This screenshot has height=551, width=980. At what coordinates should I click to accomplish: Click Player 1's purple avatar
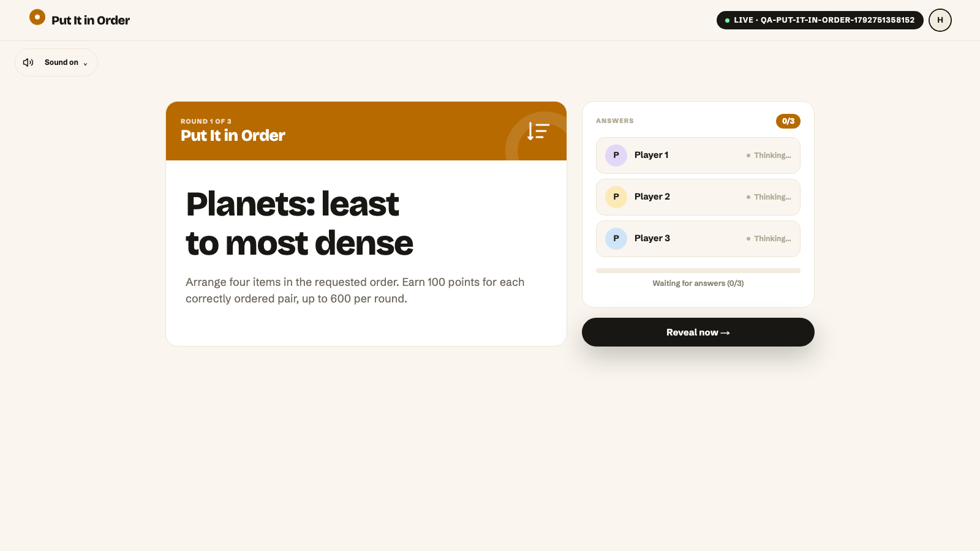point(616,156)
